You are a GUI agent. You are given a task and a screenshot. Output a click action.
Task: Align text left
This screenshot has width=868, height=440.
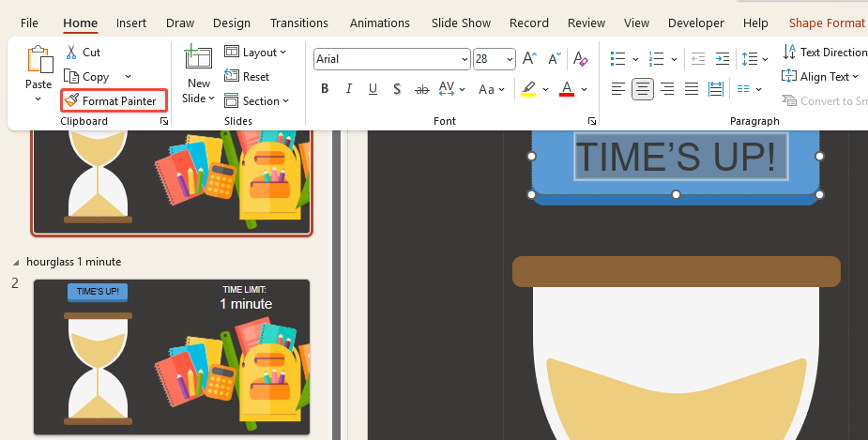pyautogui.click(x=617, y=89)
